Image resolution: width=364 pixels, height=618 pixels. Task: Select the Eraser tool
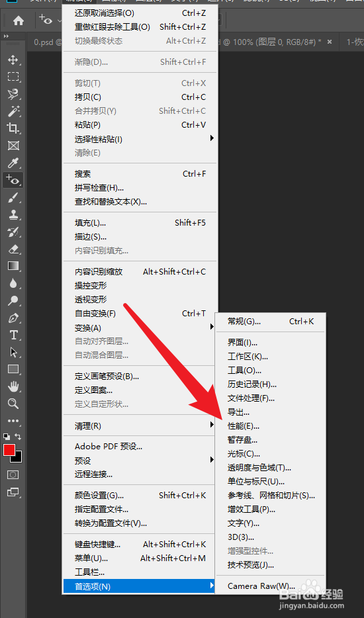(13, 249)
